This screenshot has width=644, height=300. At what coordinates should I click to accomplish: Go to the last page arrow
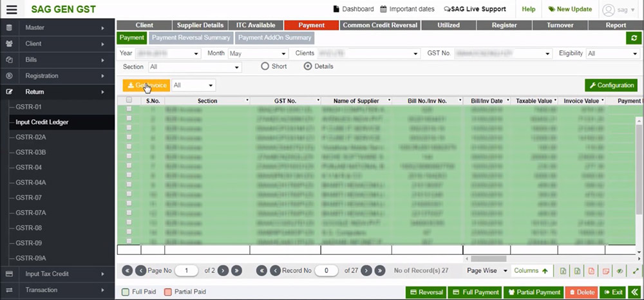point(236,271)
